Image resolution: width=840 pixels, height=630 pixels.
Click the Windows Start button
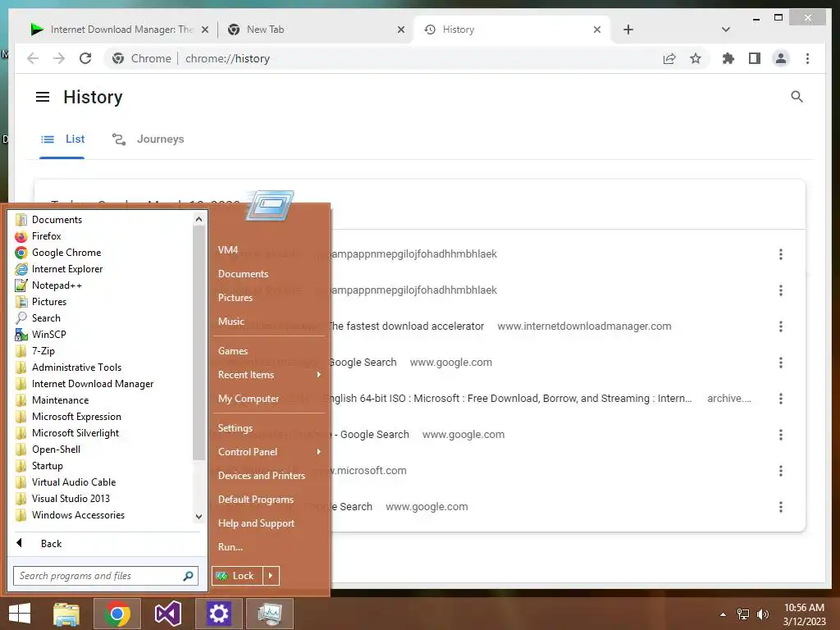(20, 614)
